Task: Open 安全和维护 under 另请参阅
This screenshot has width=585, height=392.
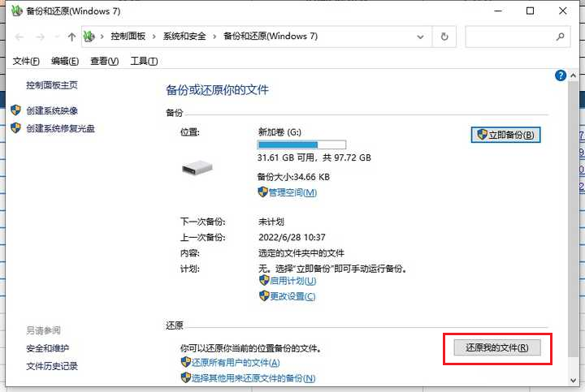Action: 47,348
